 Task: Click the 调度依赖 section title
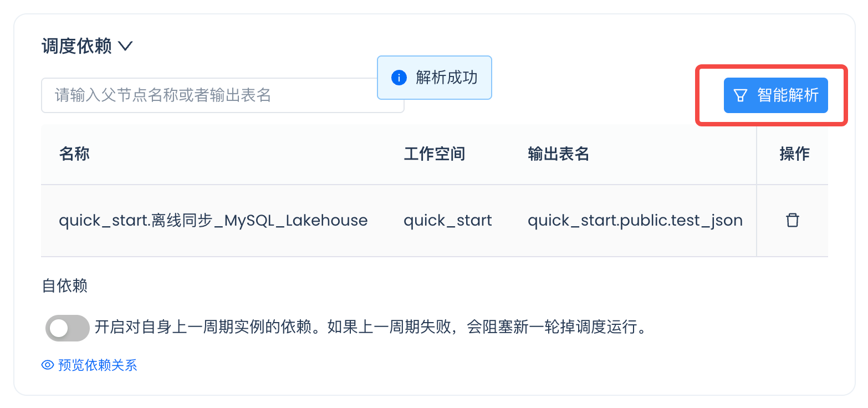76,47
